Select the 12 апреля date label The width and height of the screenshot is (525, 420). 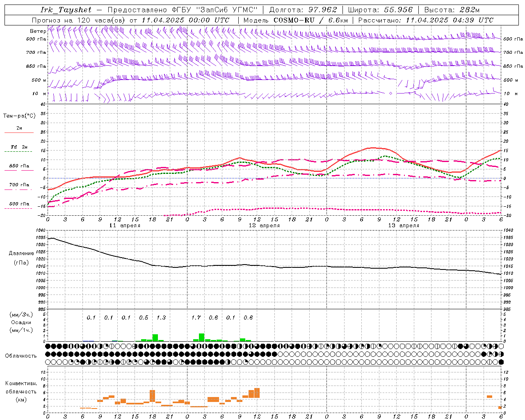264,226
